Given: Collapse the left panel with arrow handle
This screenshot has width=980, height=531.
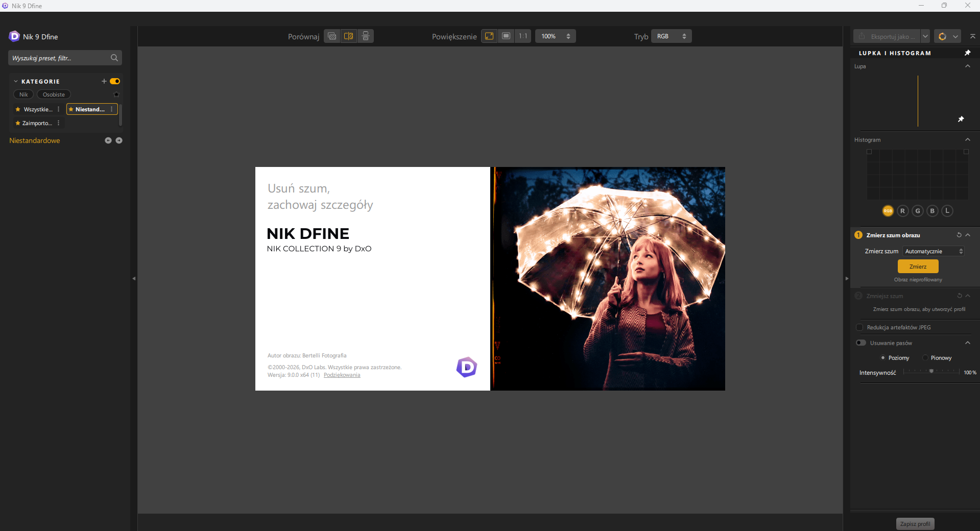Looking at the screenshot, I should pyautogui.click(x=134, y=278).
